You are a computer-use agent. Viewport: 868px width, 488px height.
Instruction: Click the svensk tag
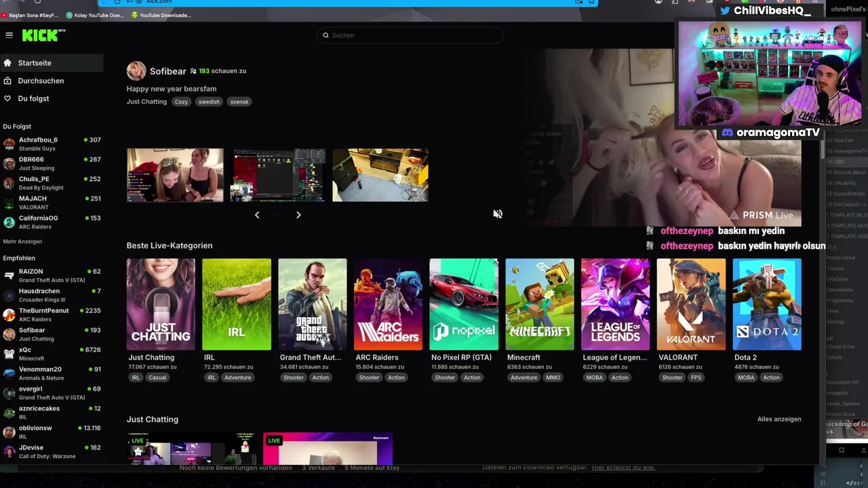239,102
